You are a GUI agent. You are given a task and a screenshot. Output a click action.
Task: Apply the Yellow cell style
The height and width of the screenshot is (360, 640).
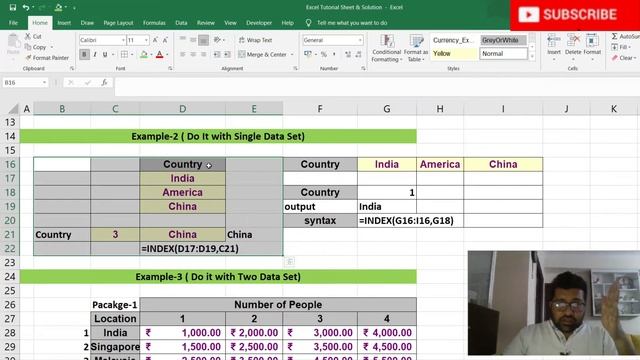tap(454, 53)
